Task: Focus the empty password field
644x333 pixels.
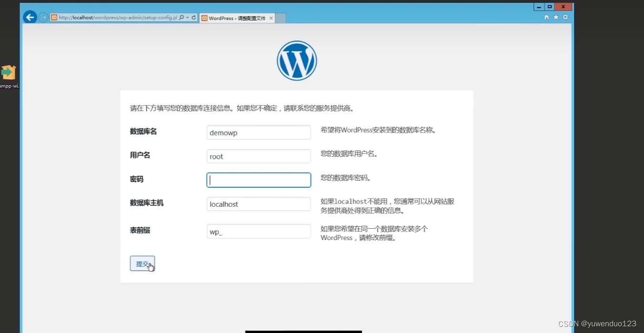Action: pos(259,180)
